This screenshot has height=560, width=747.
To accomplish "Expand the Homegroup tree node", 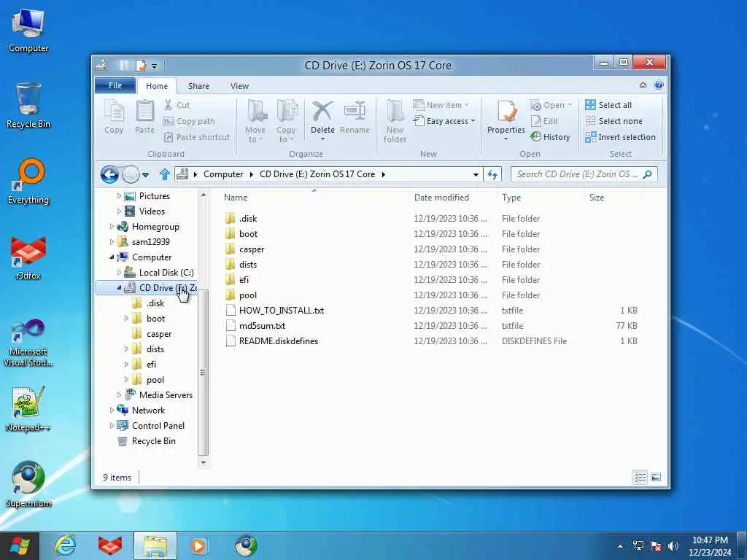I will (x=112, y=227).
